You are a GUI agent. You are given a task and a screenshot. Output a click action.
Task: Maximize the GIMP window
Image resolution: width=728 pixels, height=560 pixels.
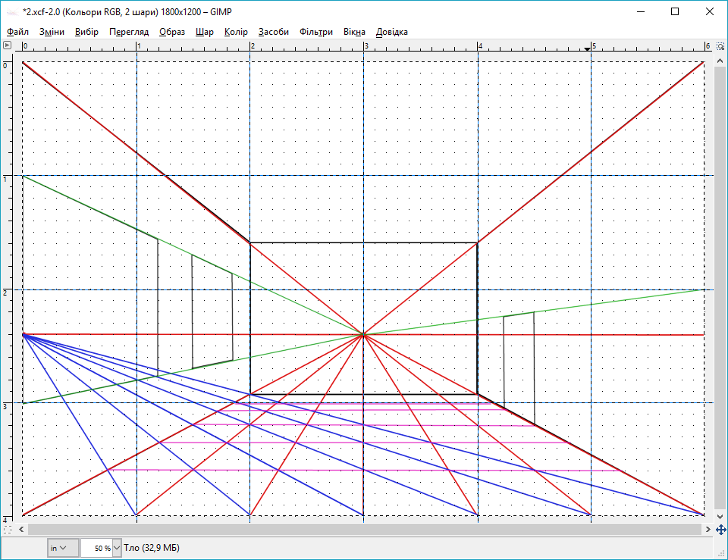(x=675, y=11)
